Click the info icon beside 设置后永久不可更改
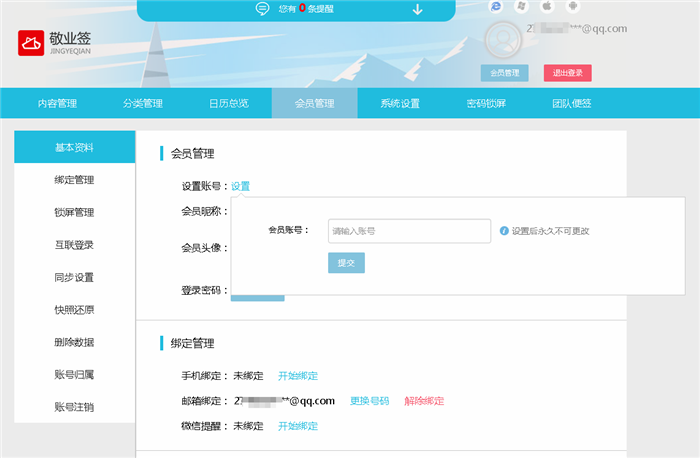This screenshot has width=700, height=458. 504,231
